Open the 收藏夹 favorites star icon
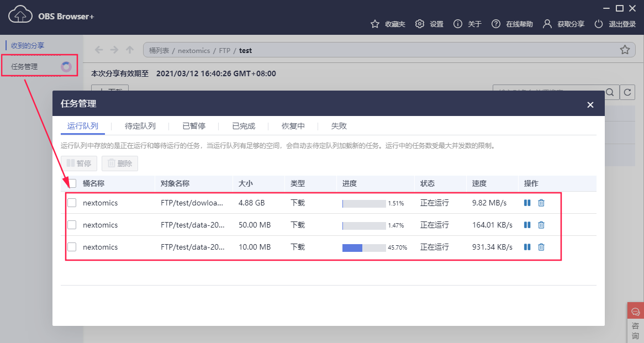The height and width of the screenshot is (343, 644). click(x=374, y=24)
